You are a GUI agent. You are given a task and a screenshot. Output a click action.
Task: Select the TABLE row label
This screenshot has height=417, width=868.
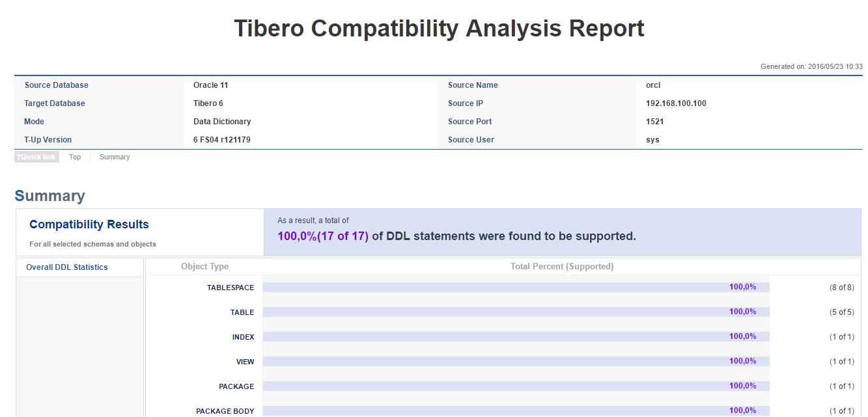pos(242,312)
